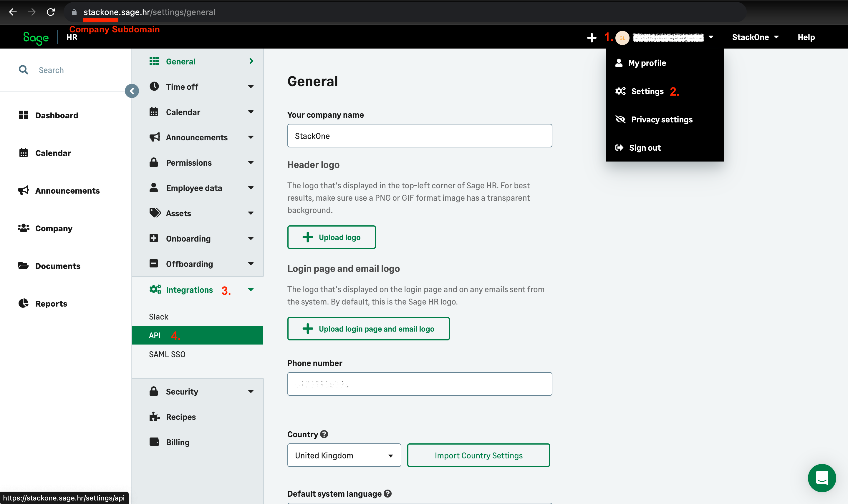Image resolution: width=848 pixels, height=504 pixels.
Task: Open the Country dropdown showing United Kingdom
Action: (x=344, y=455)
